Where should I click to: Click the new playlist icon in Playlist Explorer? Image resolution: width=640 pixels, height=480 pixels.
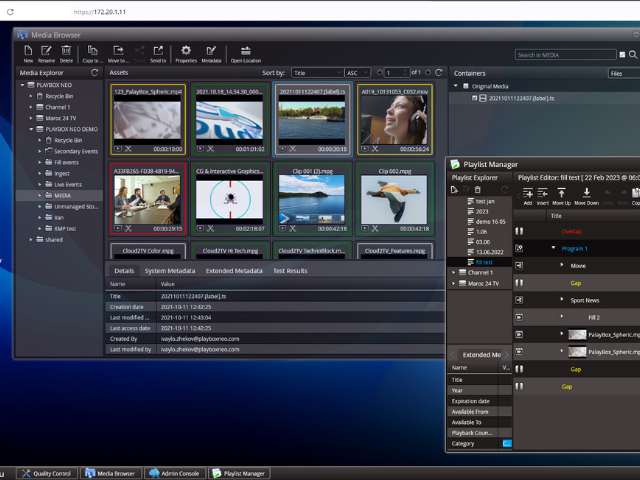tap(454, 189)
